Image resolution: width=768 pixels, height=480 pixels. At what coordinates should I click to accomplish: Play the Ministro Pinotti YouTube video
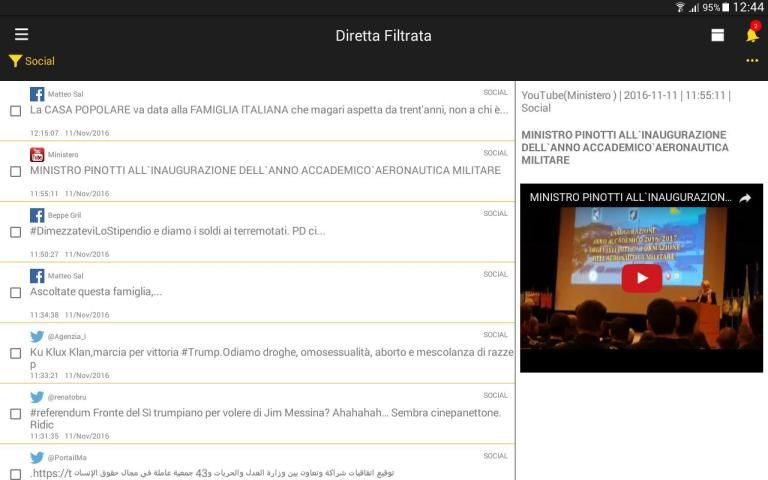point(641,278)
